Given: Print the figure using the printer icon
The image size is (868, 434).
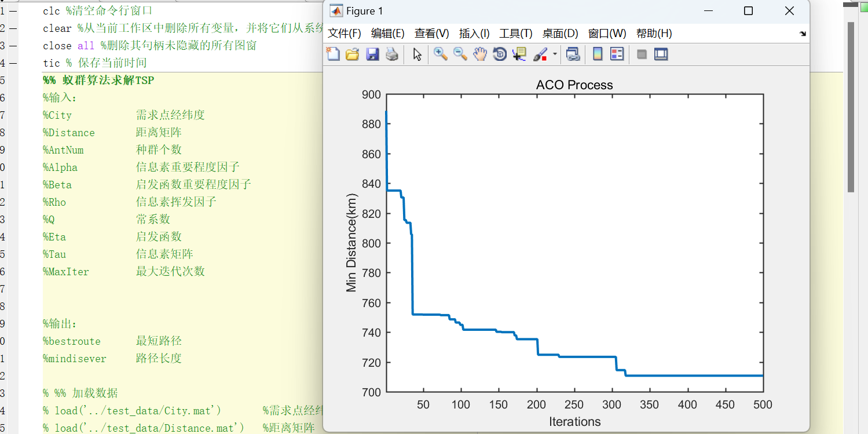Looking at the screenshot, I should [392, 54].
